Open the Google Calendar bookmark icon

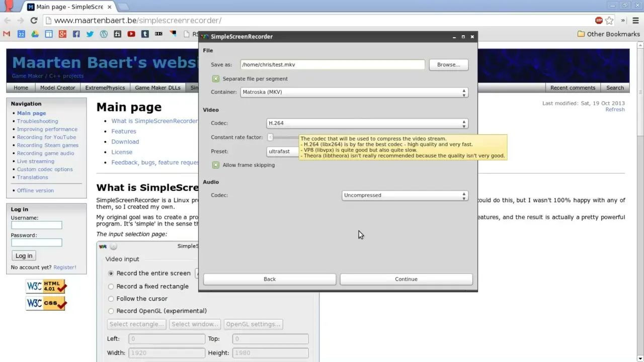tap(21, 34)
